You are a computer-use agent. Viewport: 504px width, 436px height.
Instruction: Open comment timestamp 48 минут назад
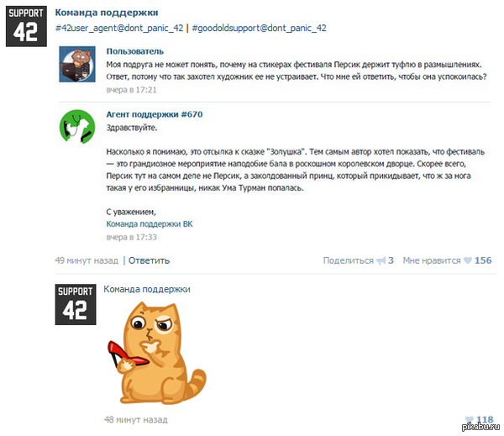tap(136, 419)
